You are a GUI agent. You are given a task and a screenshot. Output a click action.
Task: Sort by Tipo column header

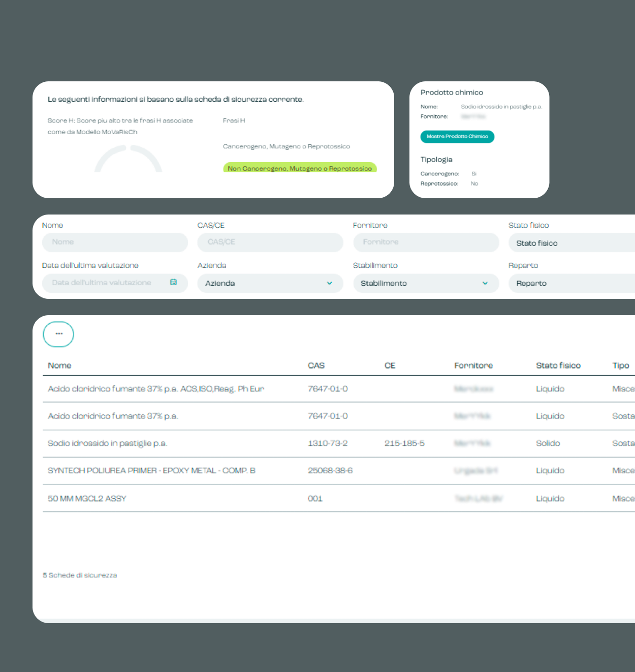point(621,365)
